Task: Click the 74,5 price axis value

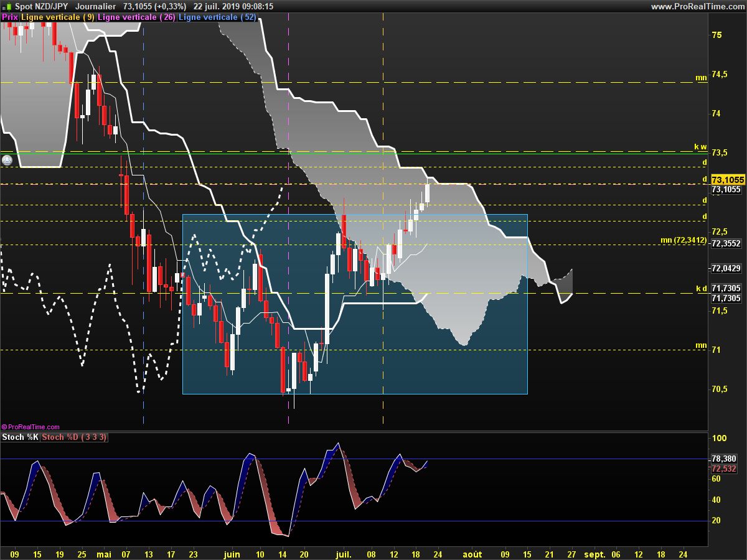Action: point(720,74)
